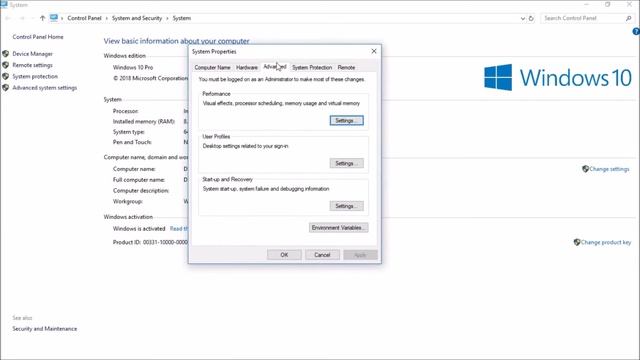The image size is (640, 360).
Task: Open Performance Settings button
Action: pyautogui.click(x=347, y=120)
